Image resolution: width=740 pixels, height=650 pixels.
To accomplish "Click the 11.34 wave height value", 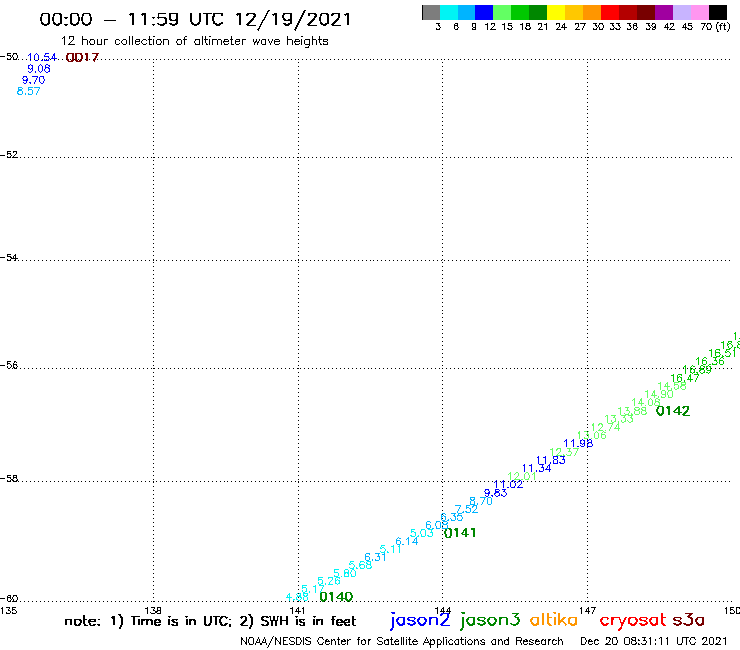I will 537,469.
